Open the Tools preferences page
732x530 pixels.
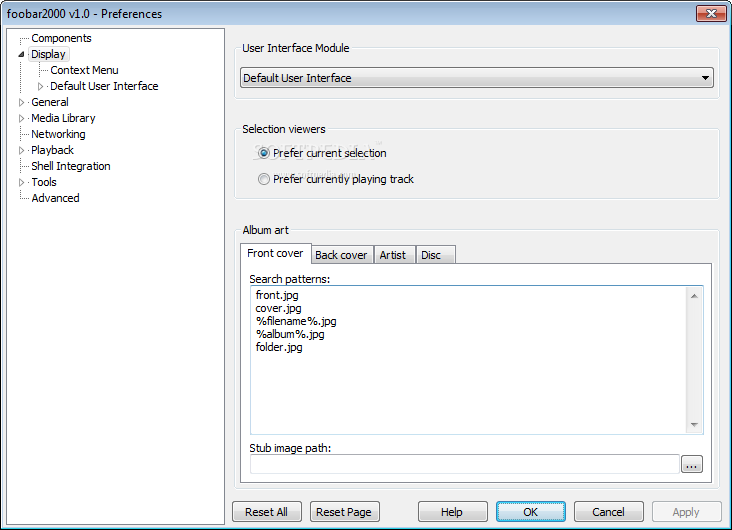pos(44,183)
